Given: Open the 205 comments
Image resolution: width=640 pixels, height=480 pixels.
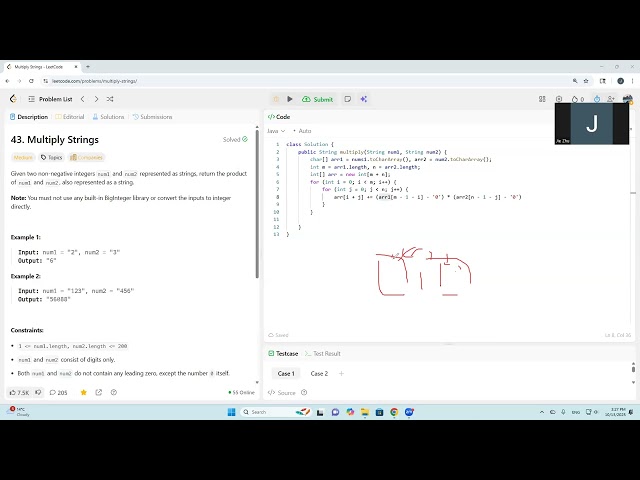Looking at the screenshot, I should click(x=58, y=393).
